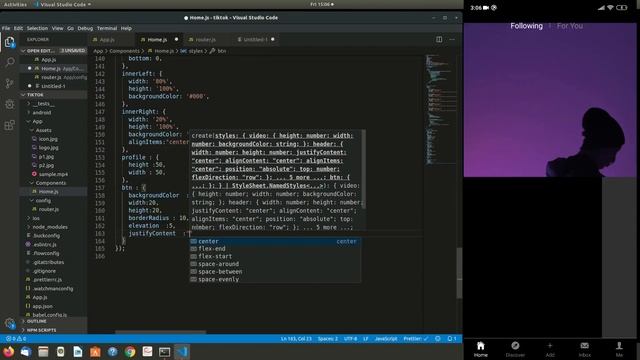Launch Google Chrome from the taskbar
This screenshot has width=640, height=360.
click(130, 351)
